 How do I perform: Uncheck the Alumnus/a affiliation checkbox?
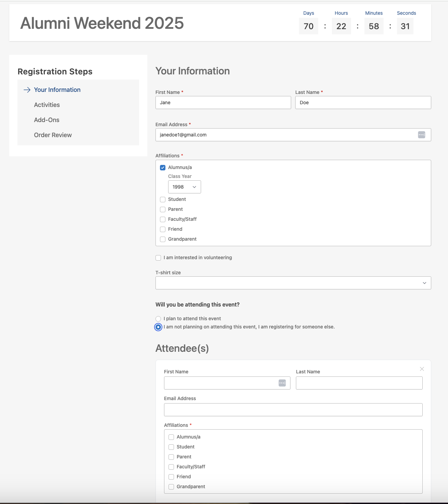[162, 167]
